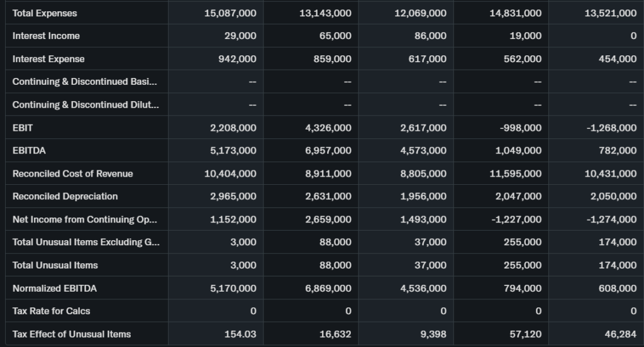Select the Reconciled Cost of Revenue label
This screenshot has width=644, height=347.
72,173
